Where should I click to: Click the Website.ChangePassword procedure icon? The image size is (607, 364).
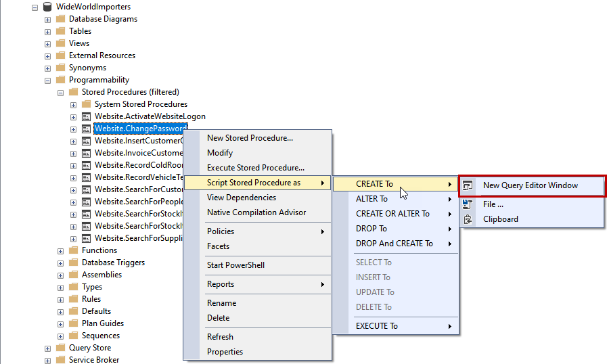click(87, 129)
